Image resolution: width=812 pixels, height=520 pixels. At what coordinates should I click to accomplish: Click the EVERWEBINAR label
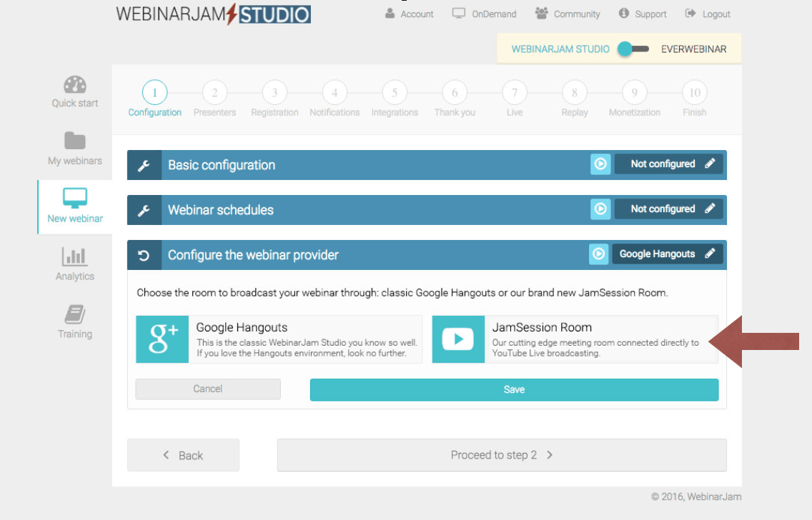click(694, 49)
